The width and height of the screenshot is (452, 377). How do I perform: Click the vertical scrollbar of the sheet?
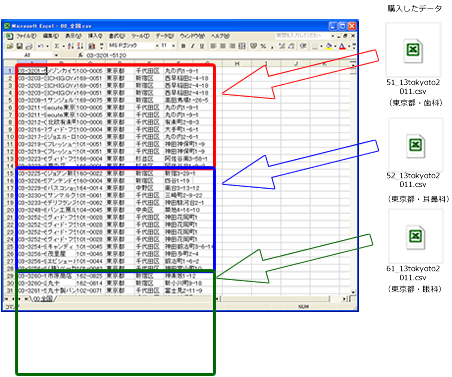click(x=353, y=180)
